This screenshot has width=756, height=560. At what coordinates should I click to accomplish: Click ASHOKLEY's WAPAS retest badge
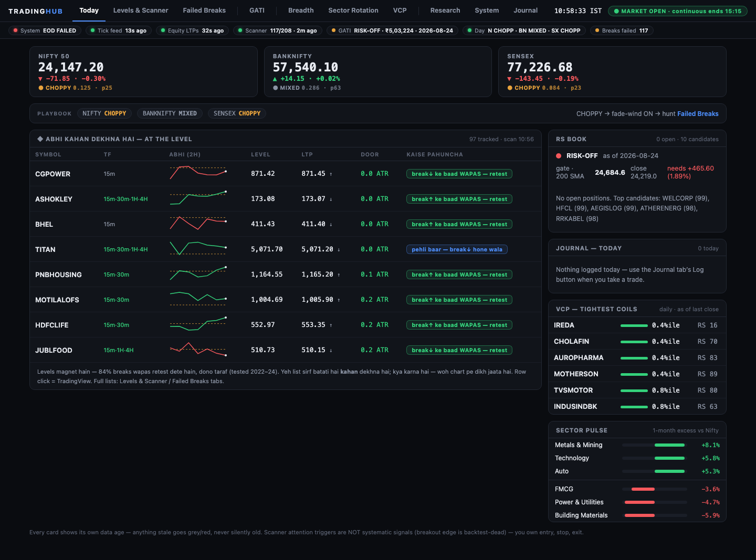[459, 199]
